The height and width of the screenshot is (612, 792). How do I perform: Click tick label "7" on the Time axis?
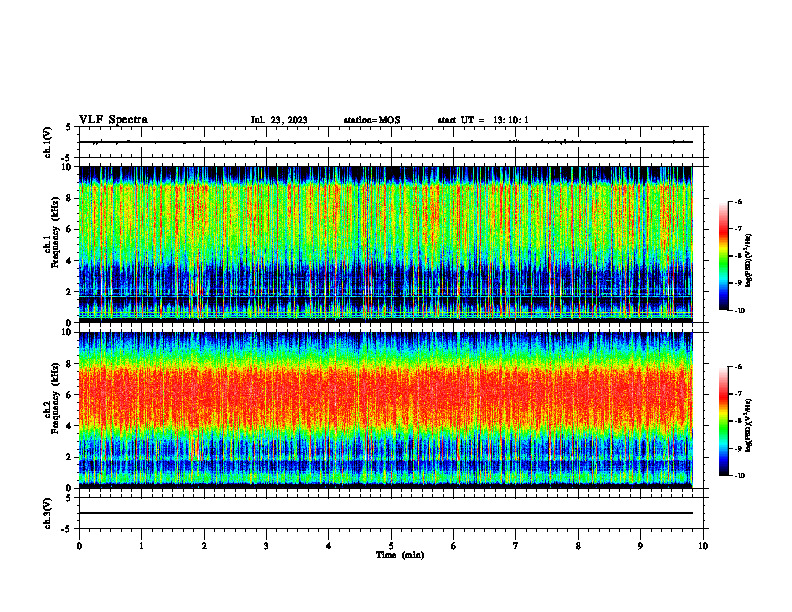pyautogui.click(x=516, y=546)
